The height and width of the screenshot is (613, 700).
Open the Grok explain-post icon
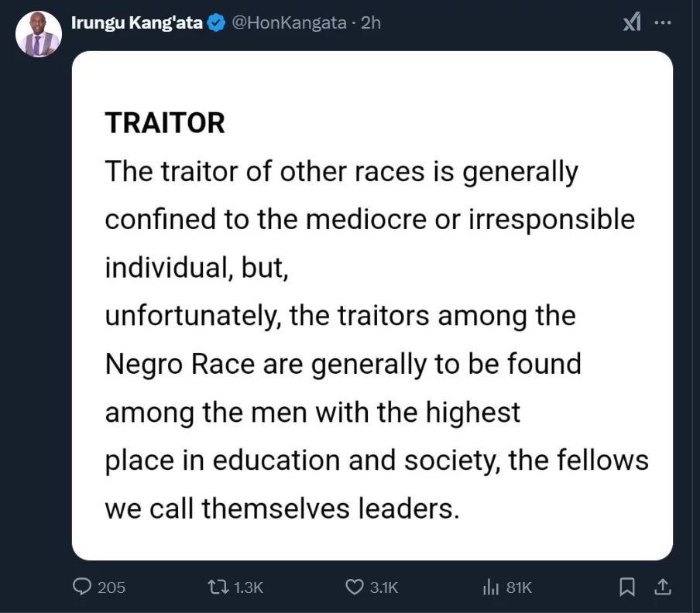(632, 22)
